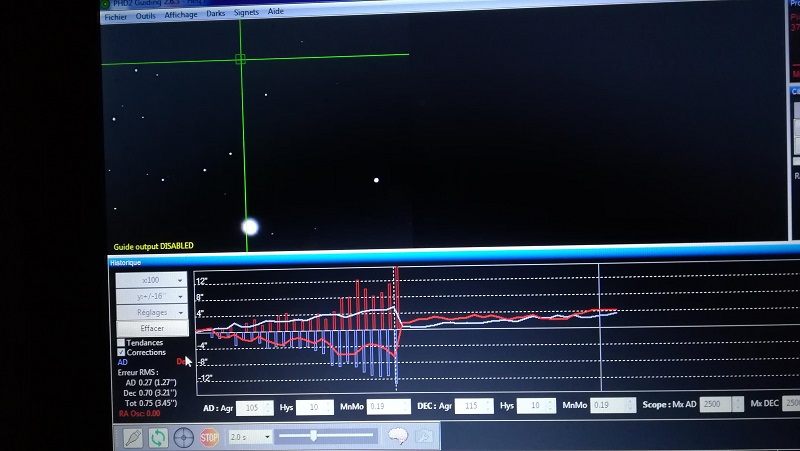
Task: Click the Mx AD field showing 2500
Action: [x=717, y=404]
